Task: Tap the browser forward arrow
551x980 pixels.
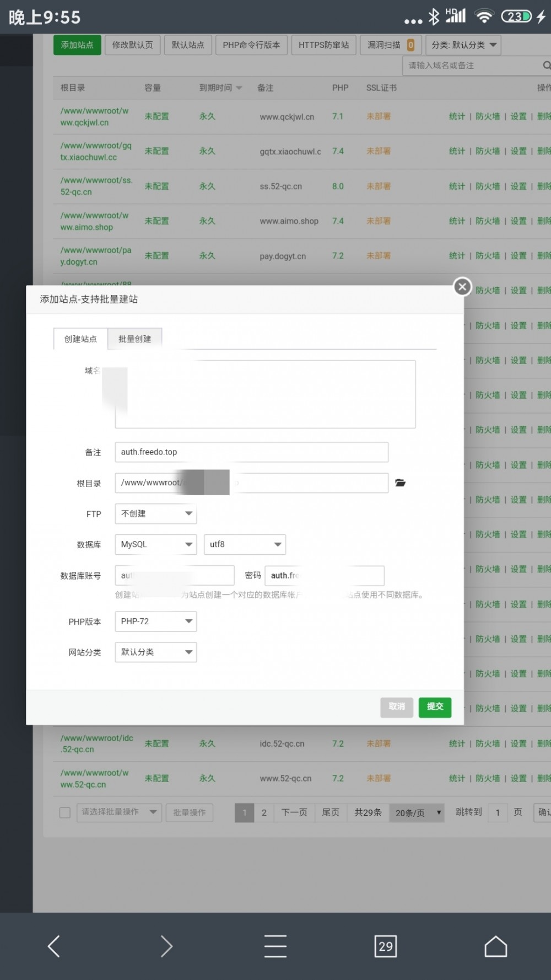Action: pyautogui.click(x=166, y=946)
